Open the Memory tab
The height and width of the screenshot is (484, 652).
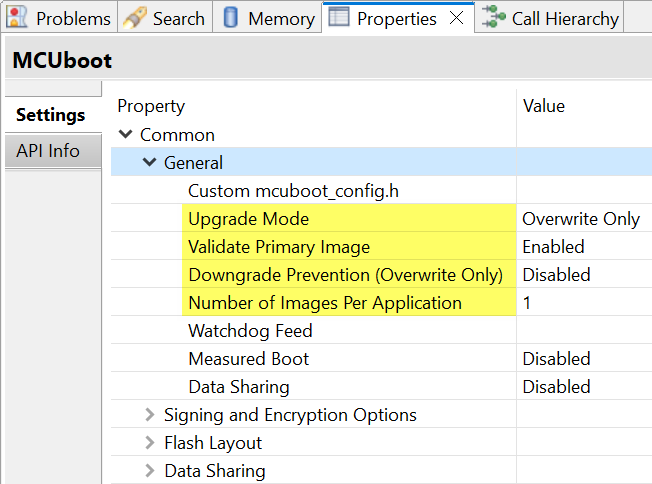click(267, 18)
